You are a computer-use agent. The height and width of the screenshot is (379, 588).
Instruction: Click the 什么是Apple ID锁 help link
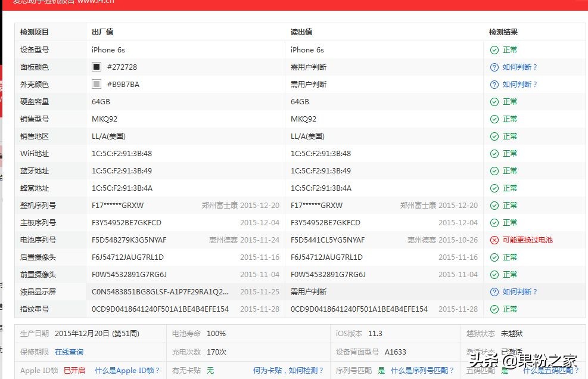point(125,370)
